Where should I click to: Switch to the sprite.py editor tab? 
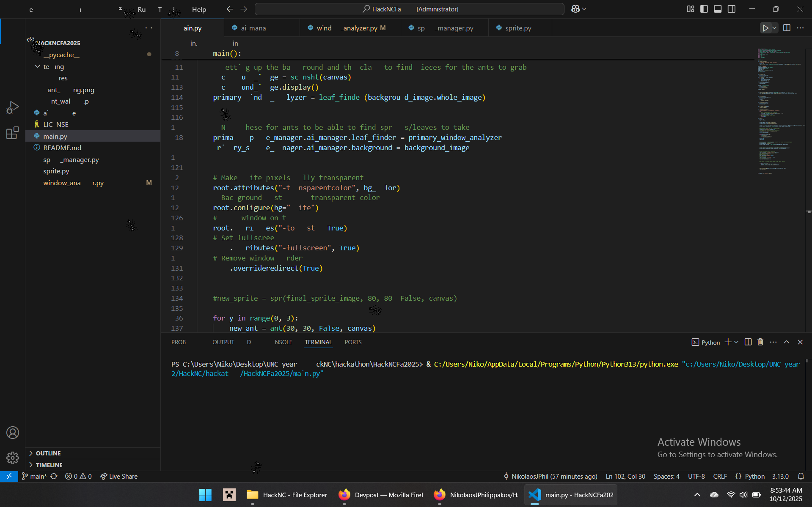(518, 28)
